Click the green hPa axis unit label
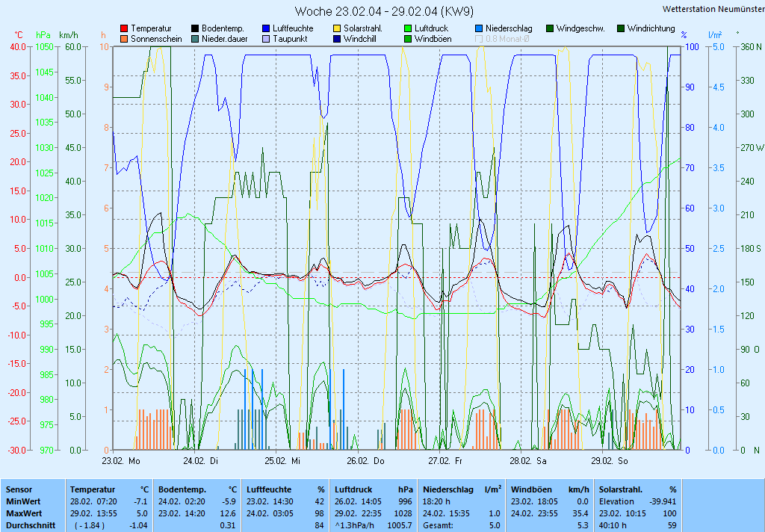This screenshot has width=765, height=532. click(43, 35)
